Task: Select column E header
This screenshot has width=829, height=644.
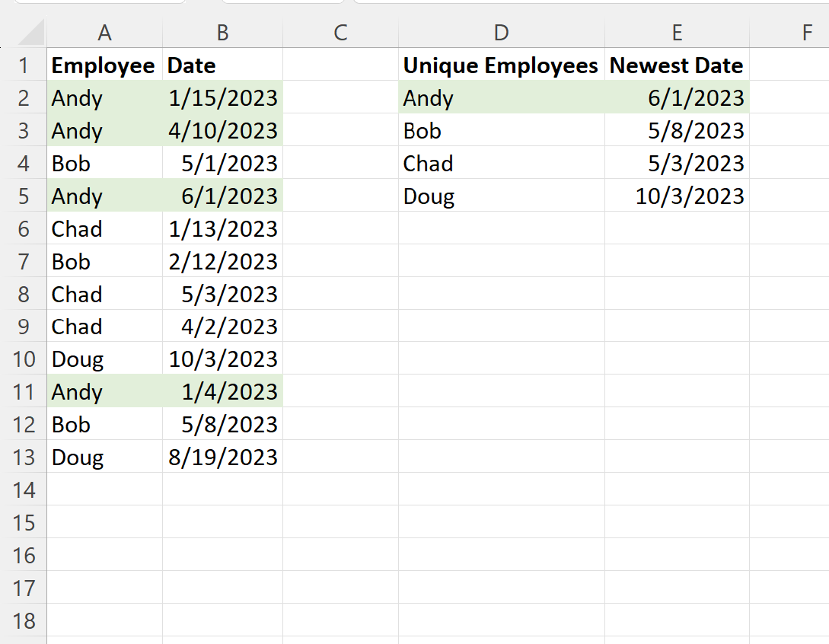Action: coord(677,33)
